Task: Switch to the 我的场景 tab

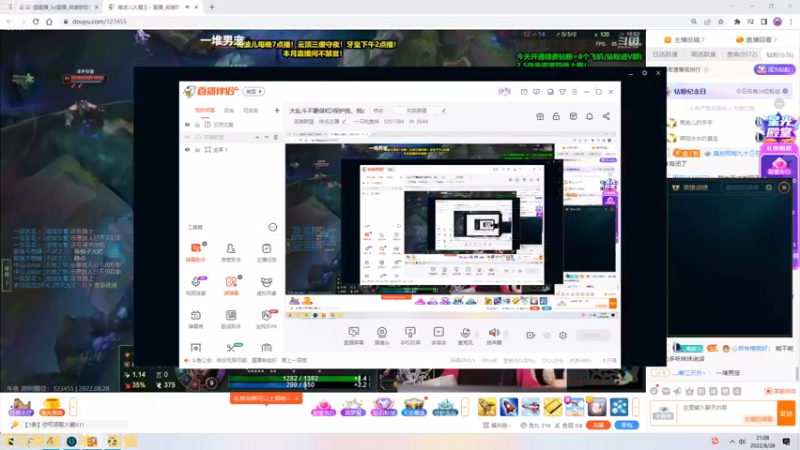Action: point(204,110)
